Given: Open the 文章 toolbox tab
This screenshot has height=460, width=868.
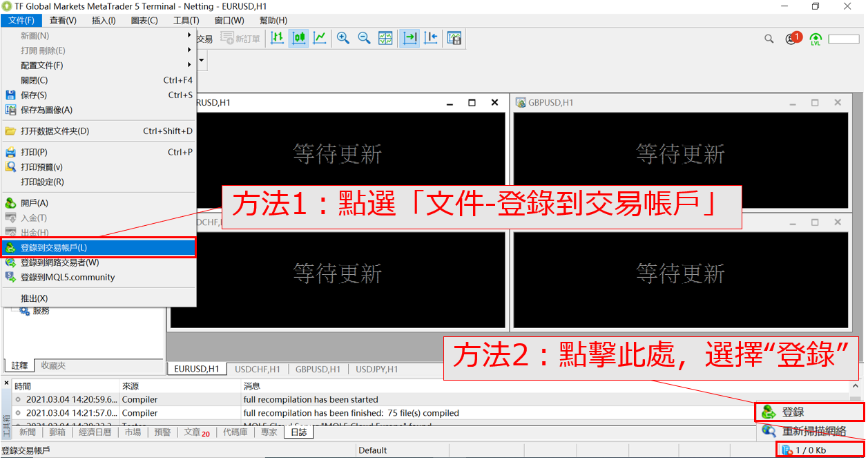Looking at the screenshot, I should coord(197,432).
